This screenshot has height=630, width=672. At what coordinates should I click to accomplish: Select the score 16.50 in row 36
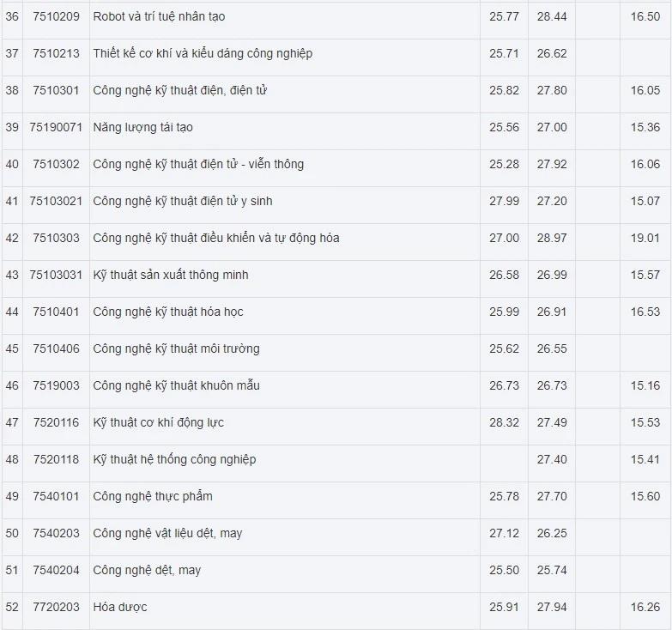pyautogui.click(x=645, y=16)
